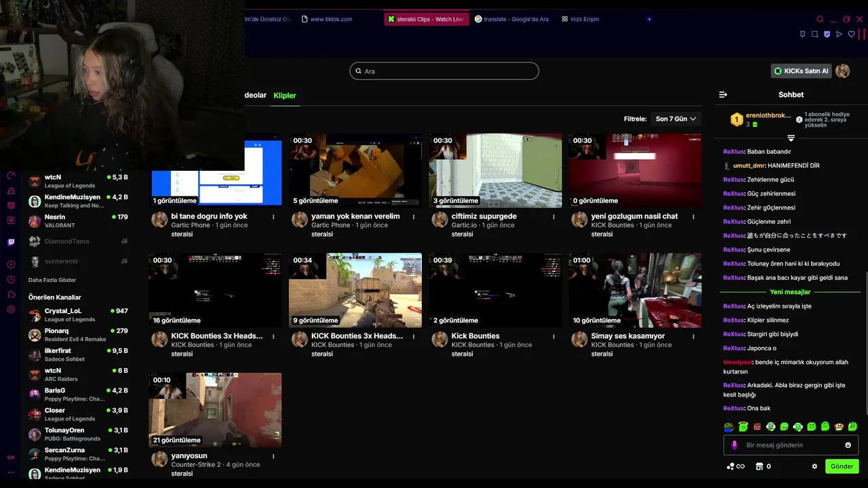
Task: Open the extensions puzzle sidebar icon
Action: (11, 295)
